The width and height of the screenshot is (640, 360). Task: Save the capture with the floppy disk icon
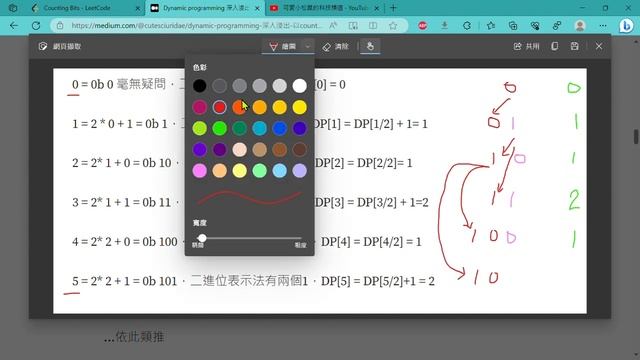575,46
